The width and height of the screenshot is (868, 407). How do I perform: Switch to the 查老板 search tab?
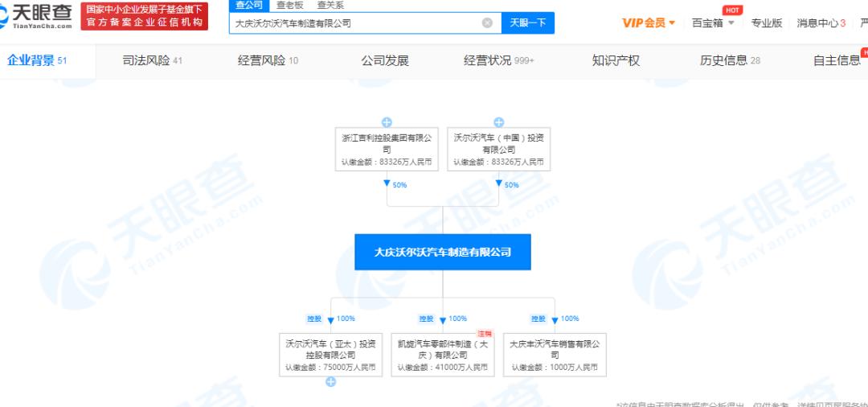coord(290,6)
